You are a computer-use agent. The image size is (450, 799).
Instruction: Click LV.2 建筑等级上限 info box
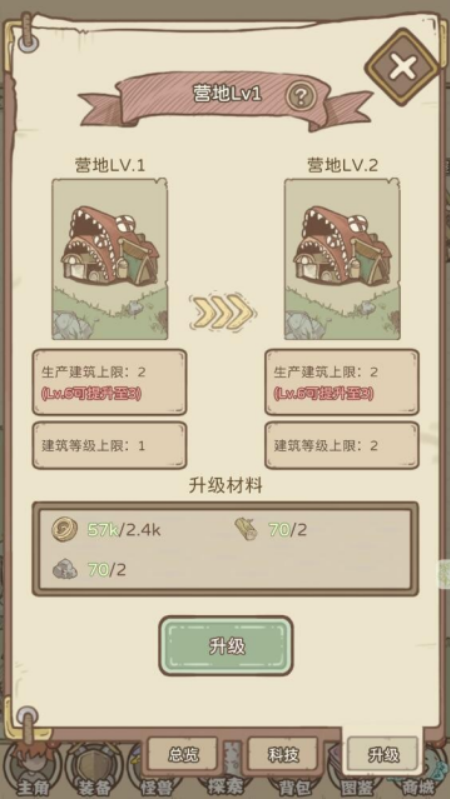click(342, 445)
